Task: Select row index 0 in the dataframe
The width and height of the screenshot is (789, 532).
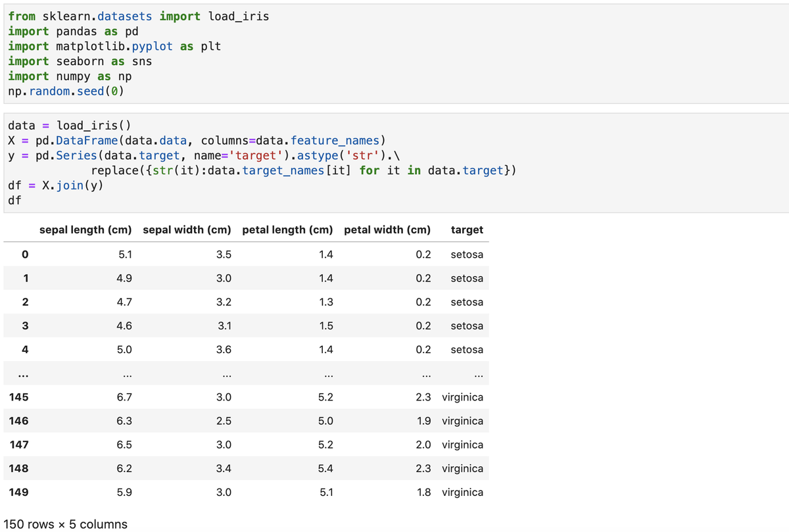Action: [x=26, y=254]
